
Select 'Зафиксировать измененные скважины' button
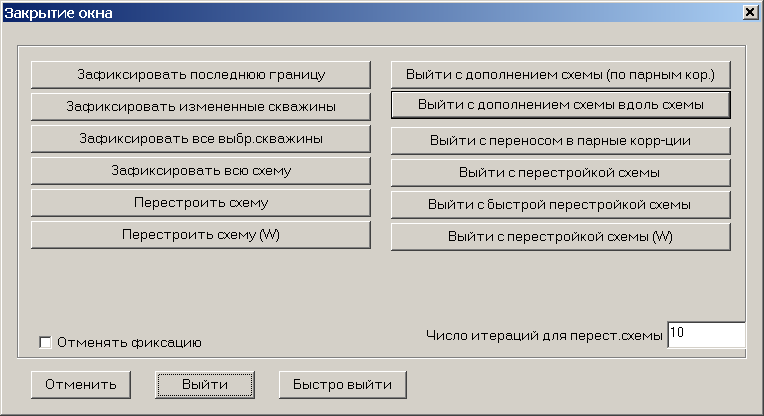click(201, 107)
